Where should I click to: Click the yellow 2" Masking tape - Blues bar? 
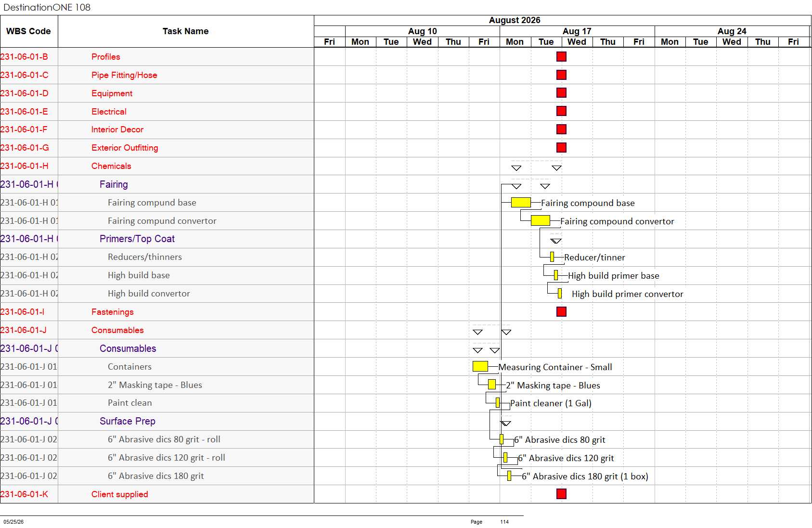point(492,384)
